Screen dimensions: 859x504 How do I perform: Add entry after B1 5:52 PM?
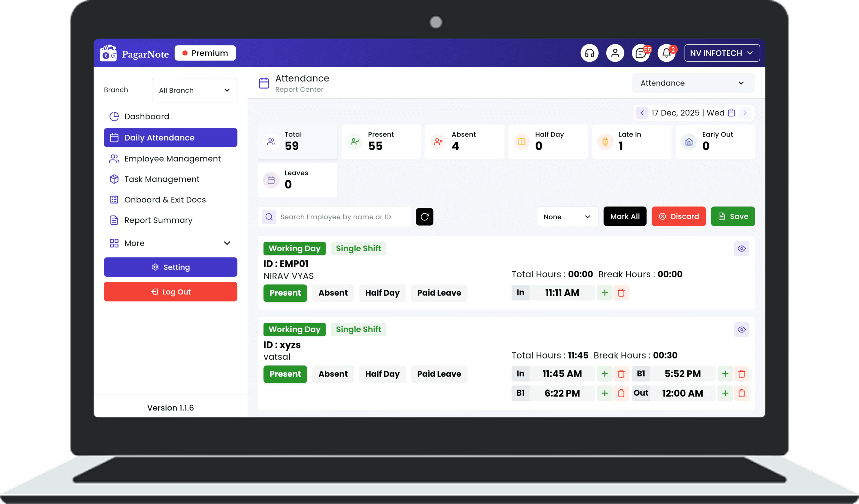(725, 374)
